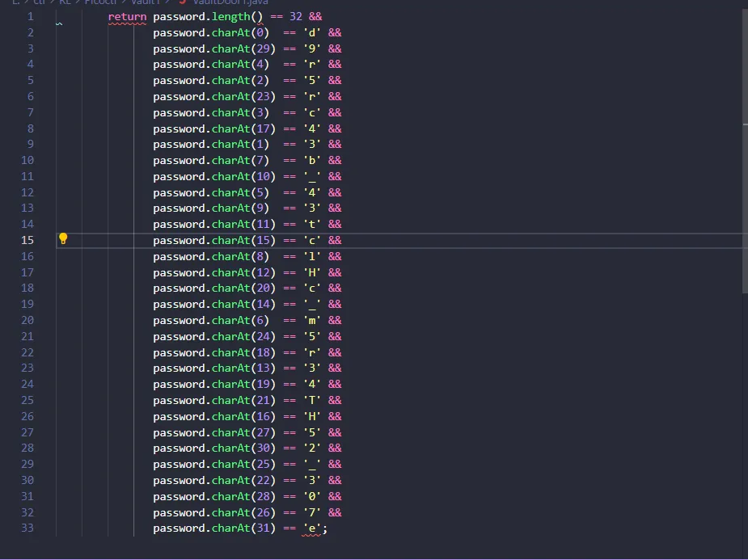Select line number 1 in the gutter
The image size is (748, 560).
coord(30,16)
